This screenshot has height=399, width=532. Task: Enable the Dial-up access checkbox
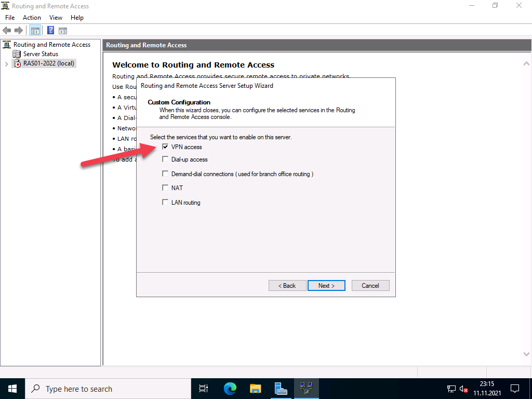click(x=165, y=159)
